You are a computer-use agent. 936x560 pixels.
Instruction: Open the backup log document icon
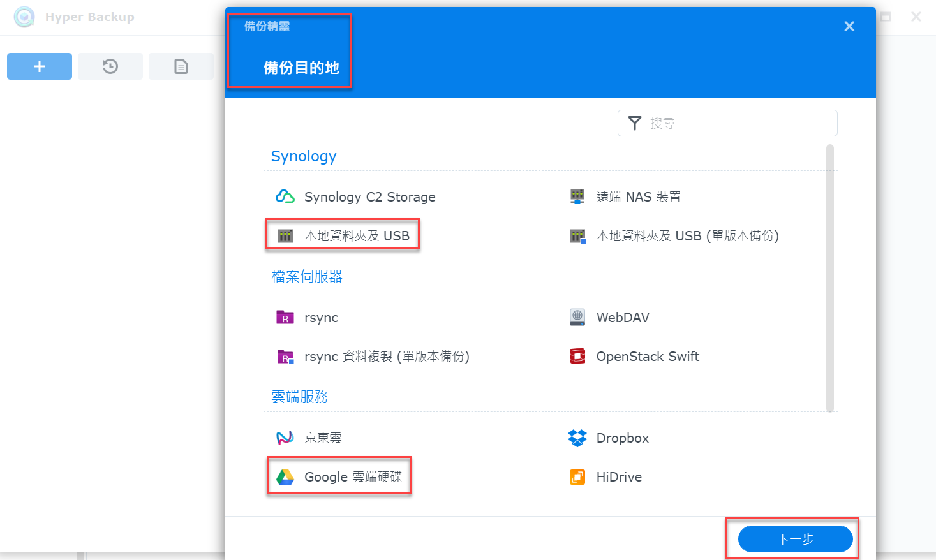tap(181, 66)
